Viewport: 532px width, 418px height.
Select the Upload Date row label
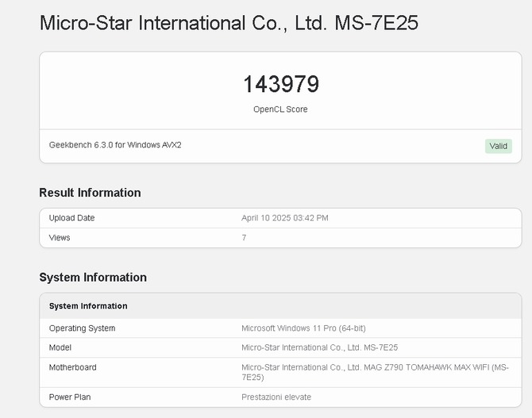point(71,218)
